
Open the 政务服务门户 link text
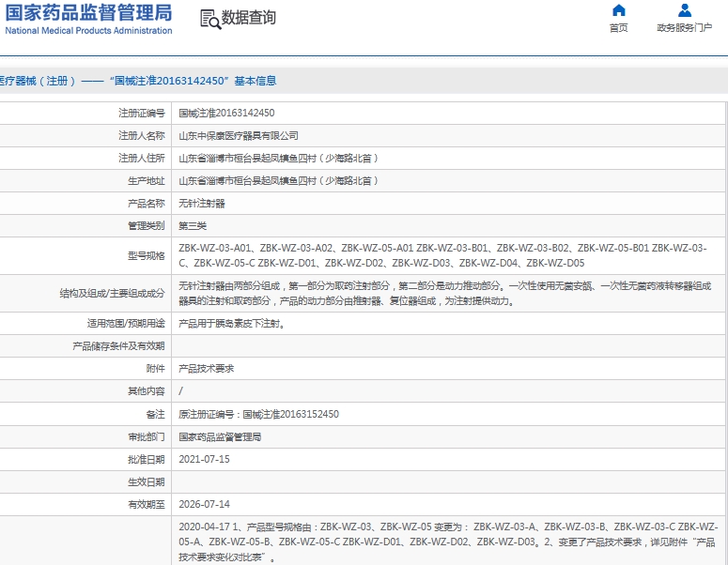(685, 28)
